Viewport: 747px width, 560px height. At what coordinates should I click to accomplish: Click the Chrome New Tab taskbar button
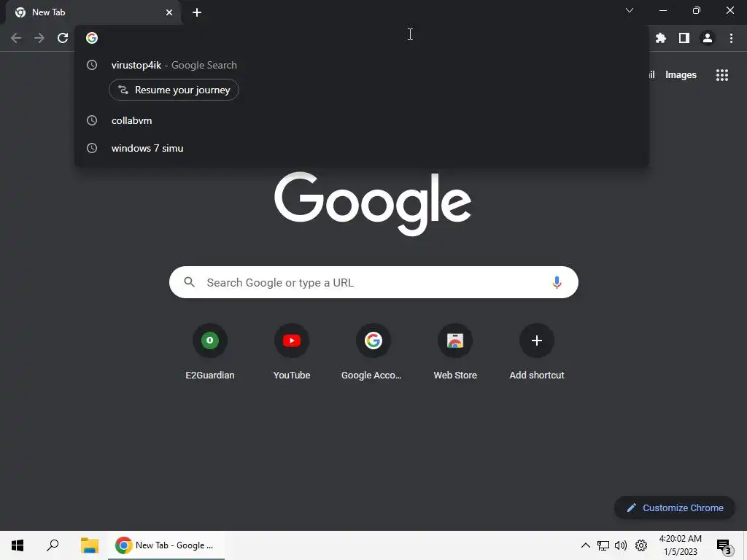tap(166, 545)
